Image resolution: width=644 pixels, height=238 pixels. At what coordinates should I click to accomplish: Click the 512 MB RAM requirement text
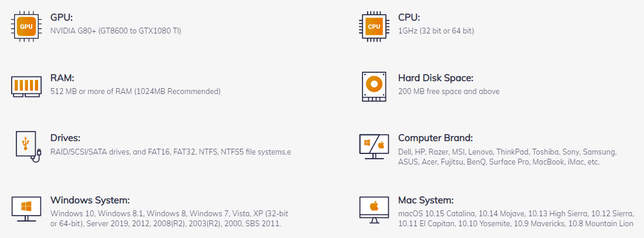135,91
